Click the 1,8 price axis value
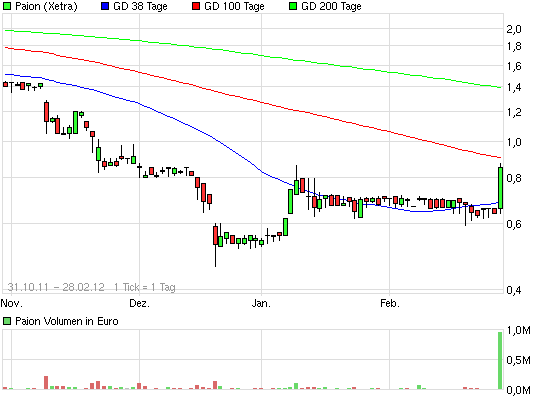The height and width of the screenshot is (398, 545). point(514,46)
